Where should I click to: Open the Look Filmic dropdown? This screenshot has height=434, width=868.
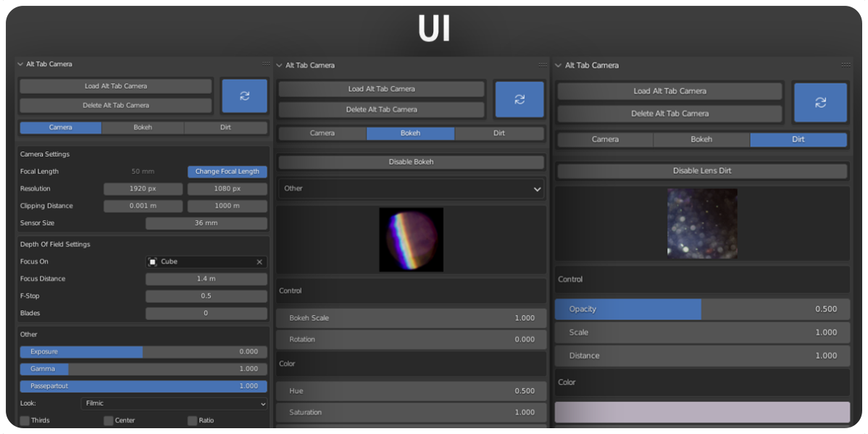click(174, 404)
